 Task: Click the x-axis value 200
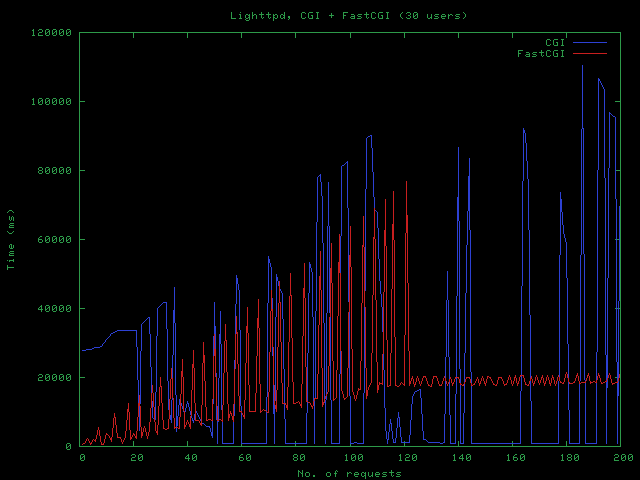coord(623,458)
